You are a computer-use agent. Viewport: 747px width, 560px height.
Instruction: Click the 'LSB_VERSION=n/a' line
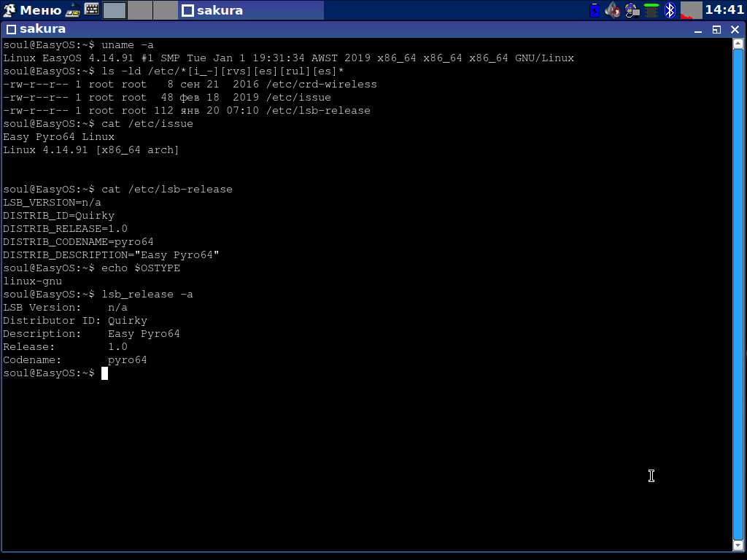pyautogui.click(x=52, y=203)
